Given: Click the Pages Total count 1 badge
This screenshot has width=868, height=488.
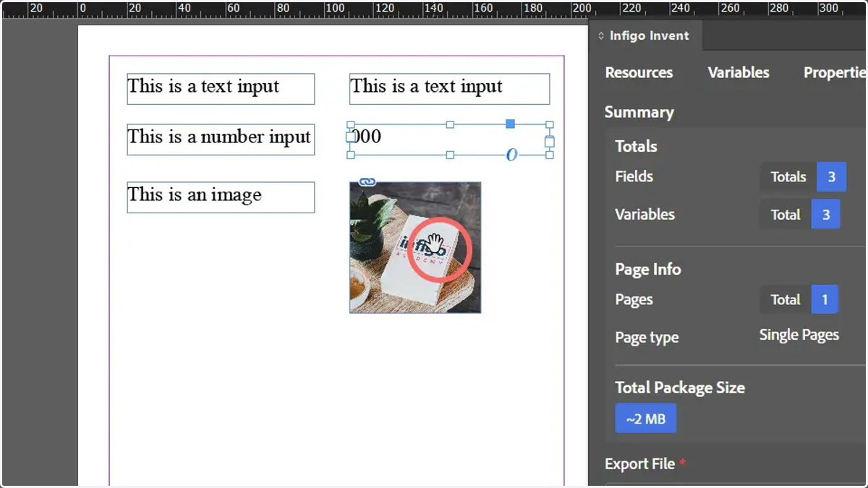Looking at the screenshot, I should pos(825,299).
